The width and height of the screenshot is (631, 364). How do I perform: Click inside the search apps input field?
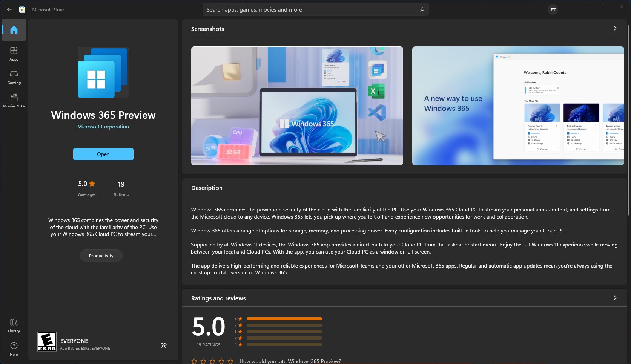pos(302,9)
